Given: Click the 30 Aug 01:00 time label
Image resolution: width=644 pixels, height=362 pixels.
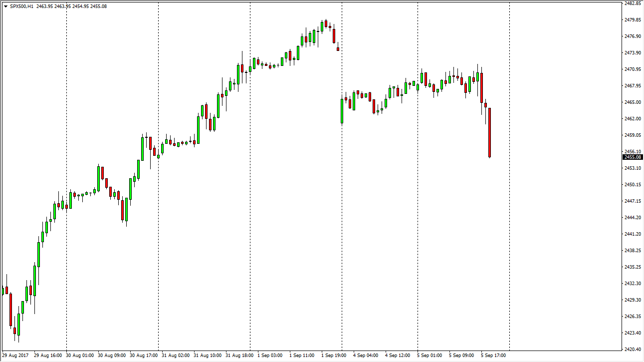Looking at the screenshot, I should pyautogui.click(x=80, y=356).
